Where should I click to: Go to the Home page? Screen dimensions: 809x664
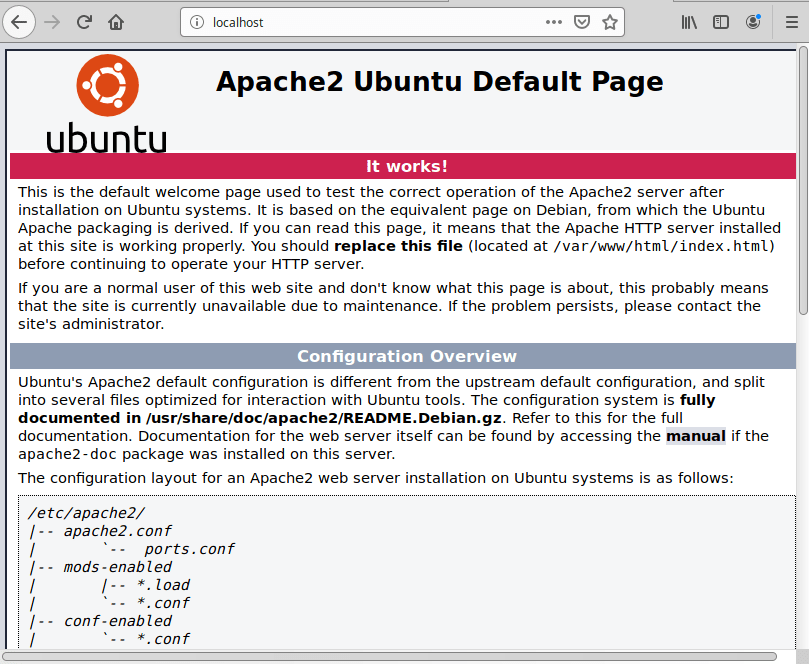[117, 21]
